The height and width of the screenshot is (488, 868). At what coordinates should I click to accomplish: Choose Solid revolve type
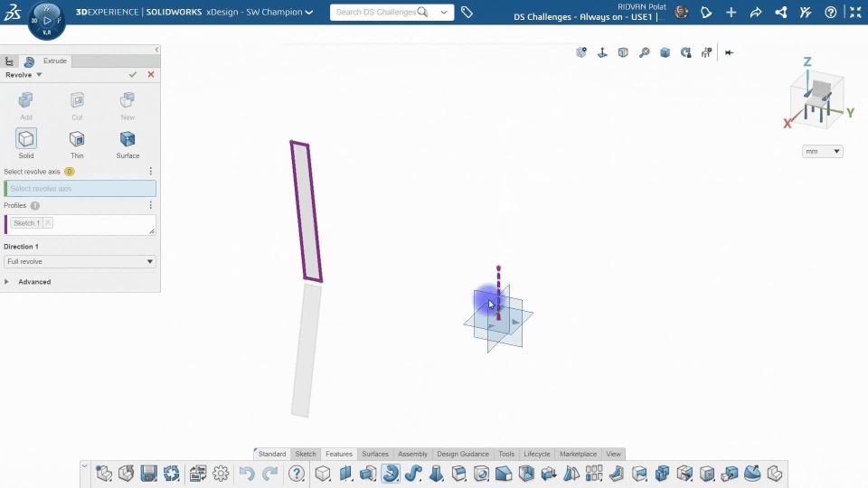click(26, 144)
